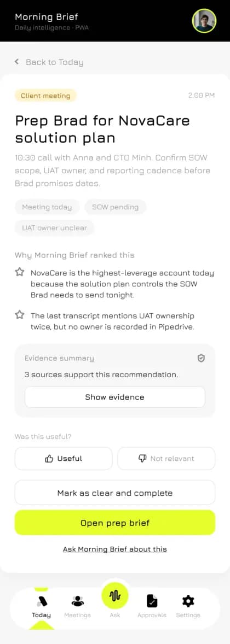This screenshot has width=230, height=644.
Task: Click the Open prep brief button
Action: pos(115,523)
